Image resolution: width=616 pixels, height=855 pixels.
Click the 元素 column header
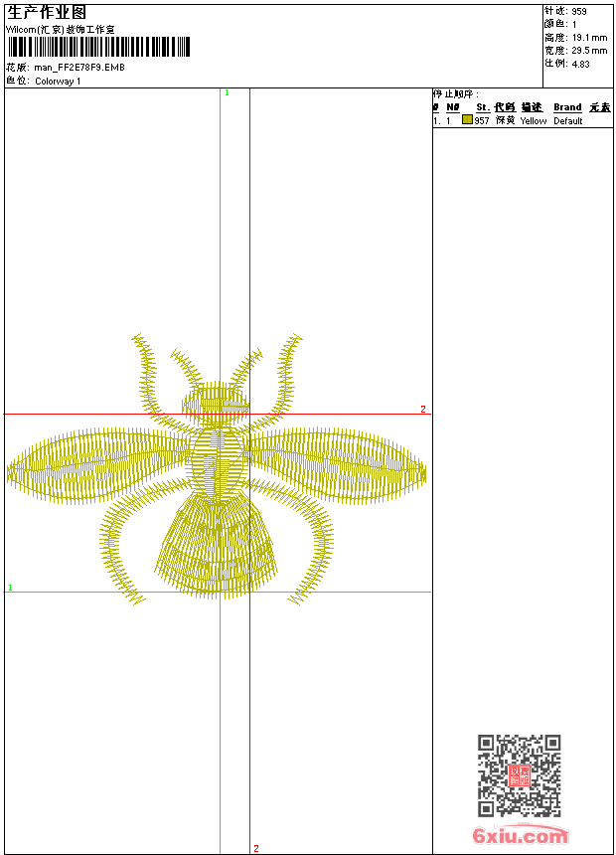coord(600,107)
